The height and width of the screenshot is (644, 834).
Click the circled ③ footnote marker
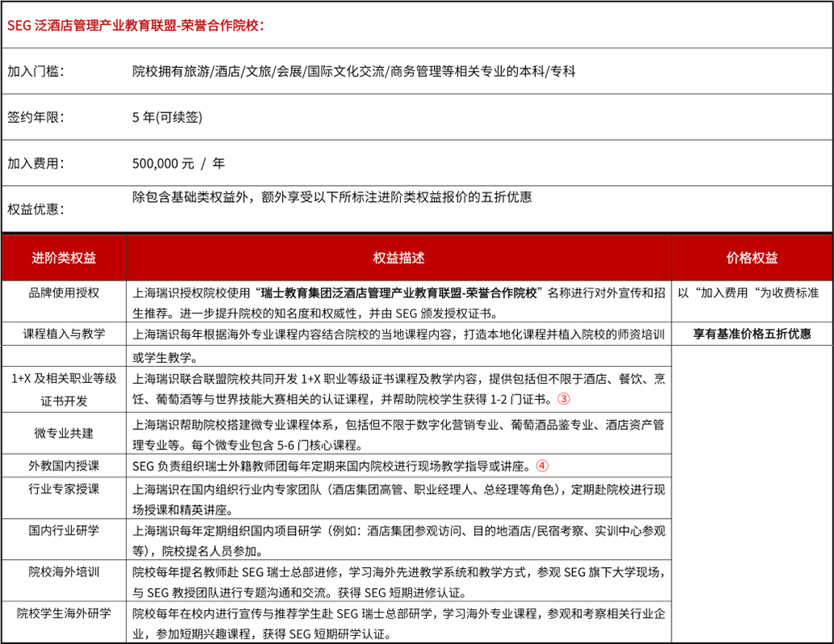click(563, 399)
